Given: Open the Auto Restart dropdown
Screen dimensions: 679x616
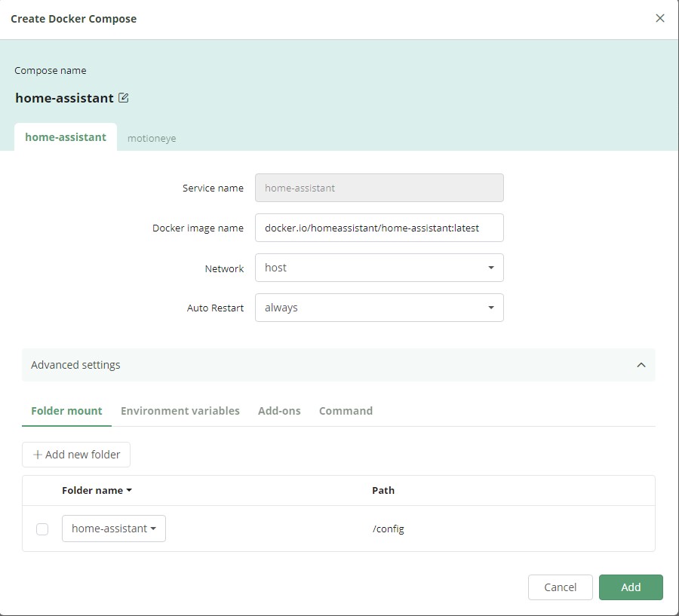Looking at the screenshot, I should point(379,308).
